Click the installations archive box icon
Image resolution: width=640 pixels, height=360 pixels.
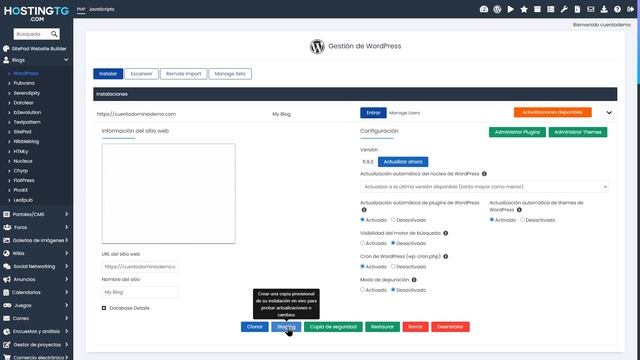pos(537,9)
